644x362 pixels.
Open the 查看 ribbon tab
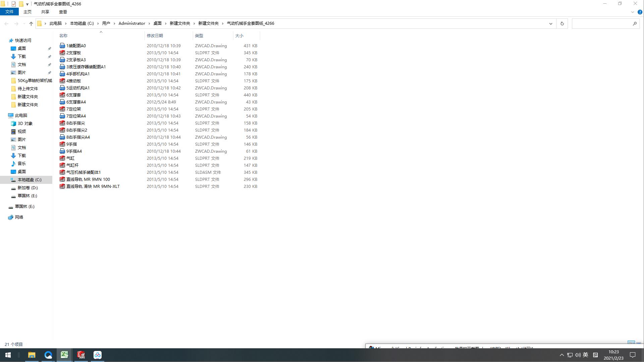(x=63, y=12)
